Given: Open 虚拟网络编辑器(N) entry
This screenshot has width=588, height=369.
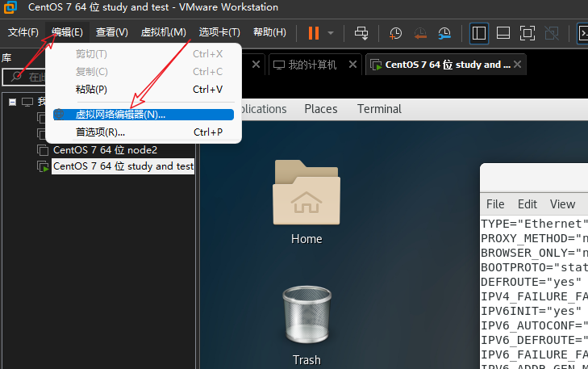Looking at the screenshot, I should click(x=144, y=115).
